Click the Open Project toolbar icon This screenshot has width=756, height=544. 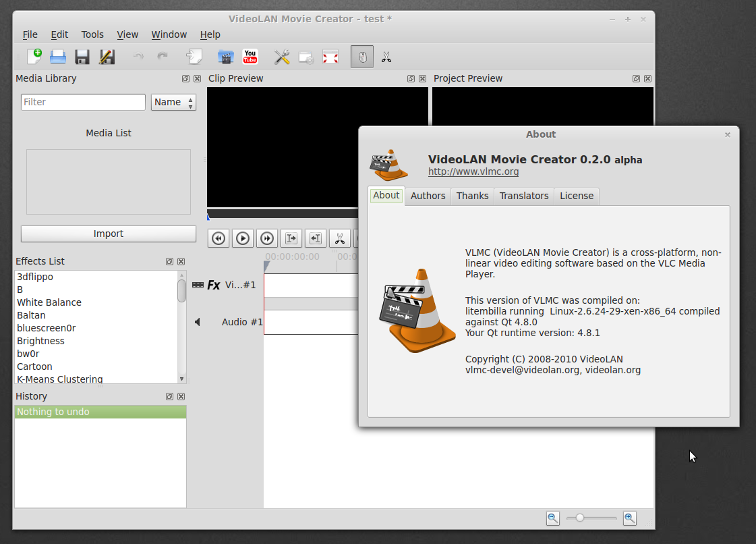58,57
